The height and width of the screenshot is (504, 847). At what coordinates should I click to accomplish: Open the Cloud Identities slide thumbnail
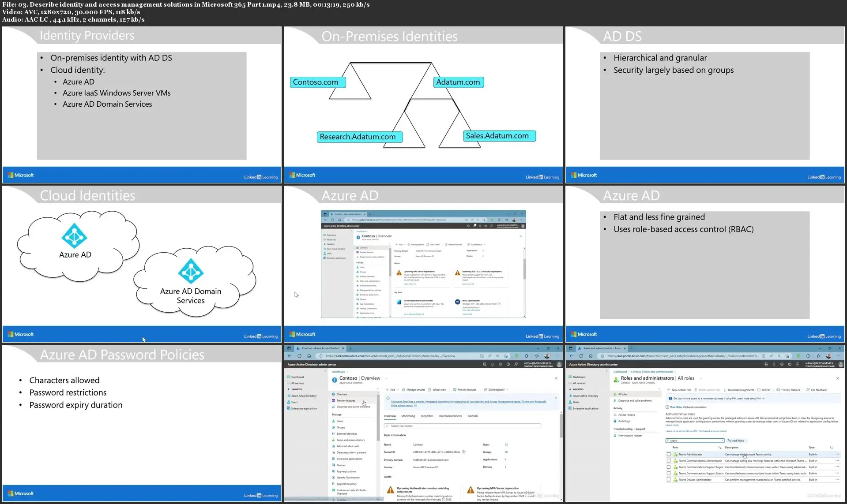pos(142,264)
